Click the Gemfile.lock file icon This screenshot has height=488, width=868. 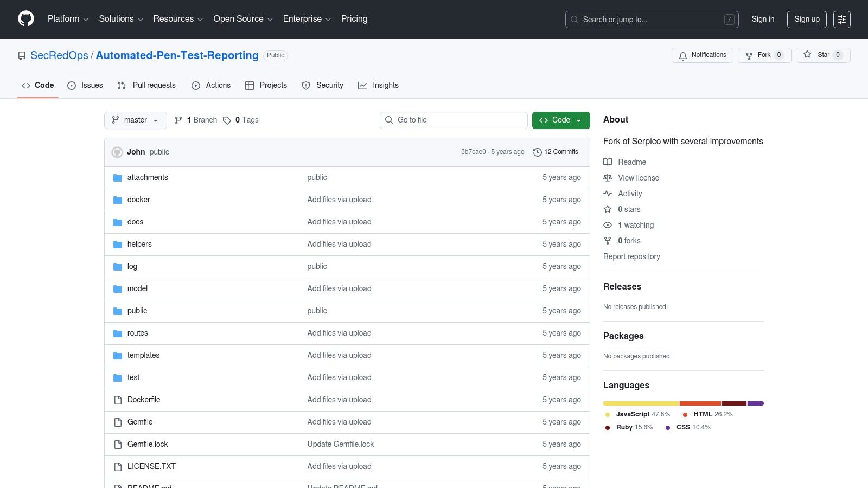click(118, 445)
